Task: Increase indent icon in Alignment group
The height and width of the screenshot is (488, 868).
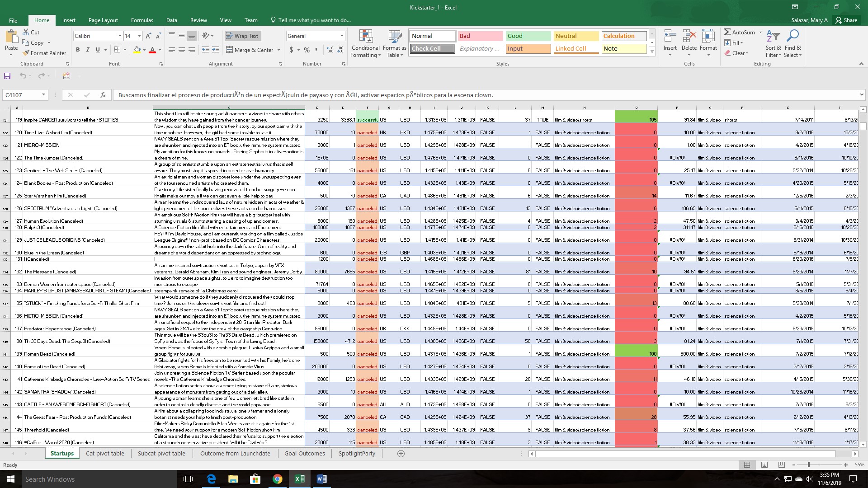Action: pyautogui.click(x=216, y=50)
